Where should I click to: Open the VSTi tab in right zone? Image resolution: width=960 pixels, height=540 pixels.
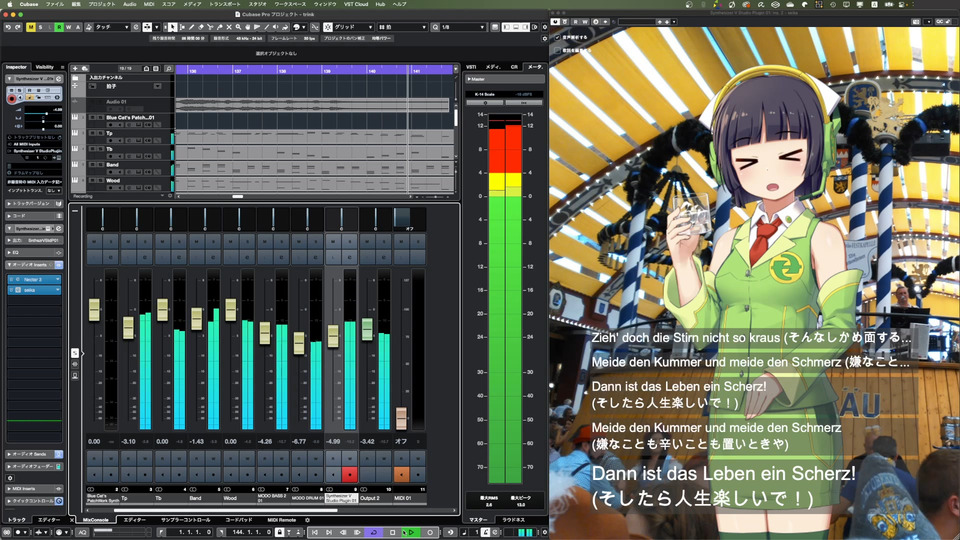(471, 67)
